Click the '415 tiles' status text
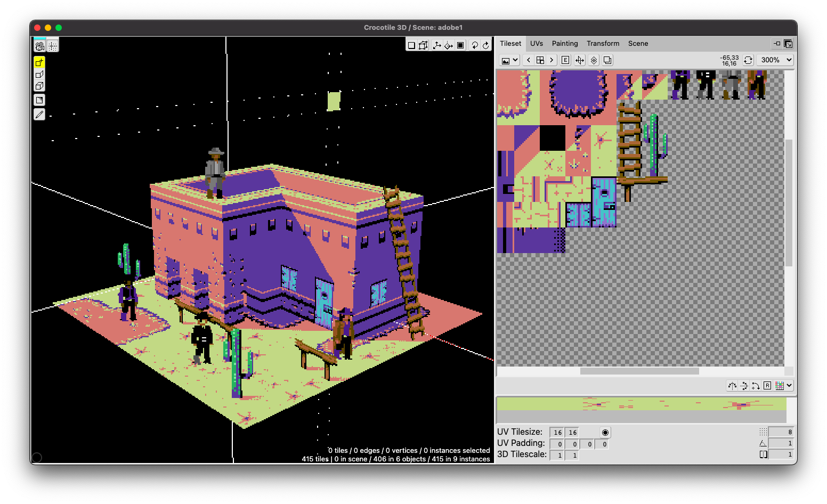Image resolution: width=827 pixels, height=504 pixels. tap(315, 459)
